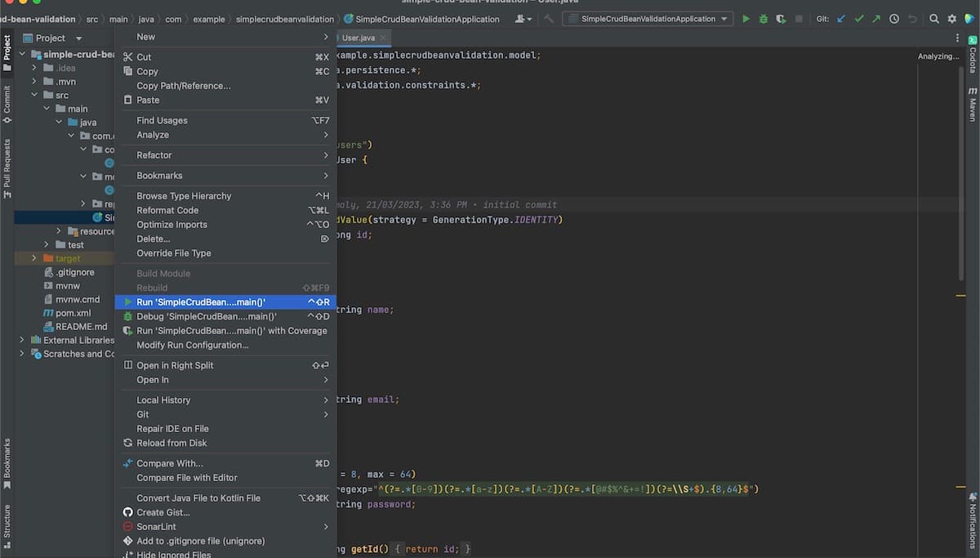
Task: Open the Pull Requests tool window
Action: tap(7, 163)
